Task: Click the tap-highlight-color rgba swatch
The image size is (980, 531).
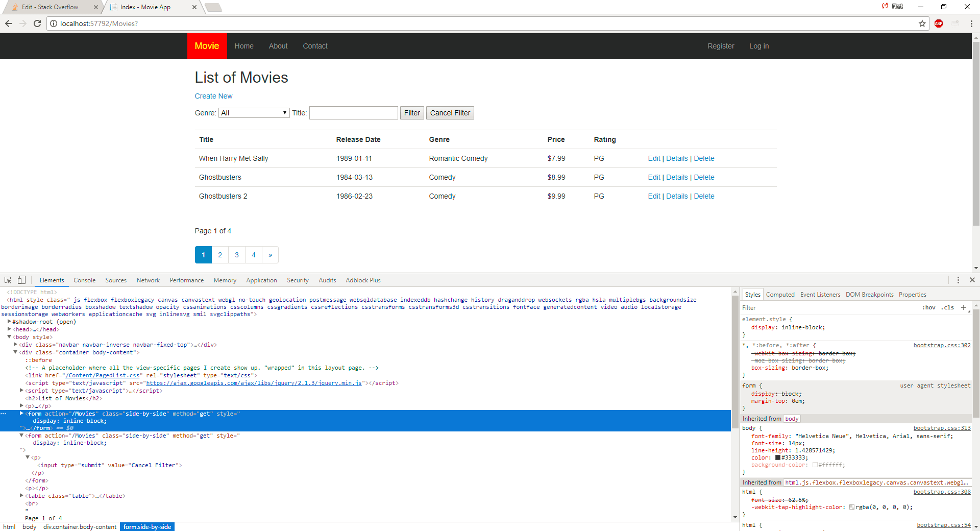Action: [852, 507]
